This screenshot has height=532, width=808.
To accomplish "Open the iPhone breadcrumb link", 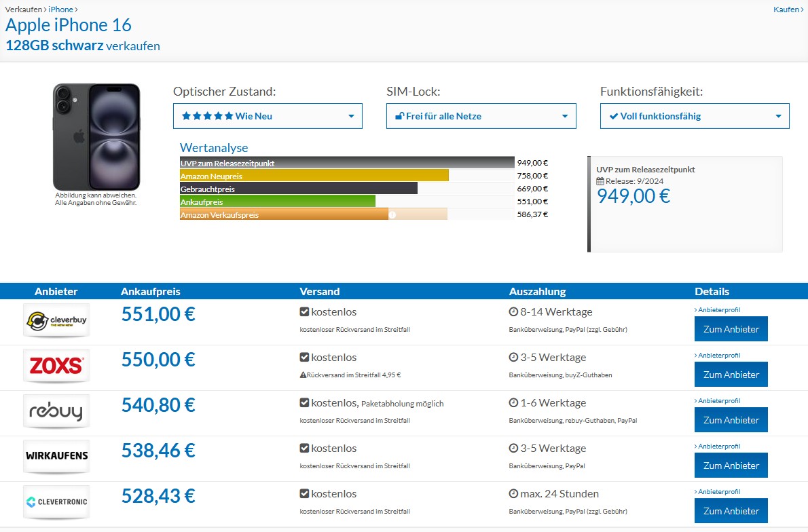I will (61, 9).
